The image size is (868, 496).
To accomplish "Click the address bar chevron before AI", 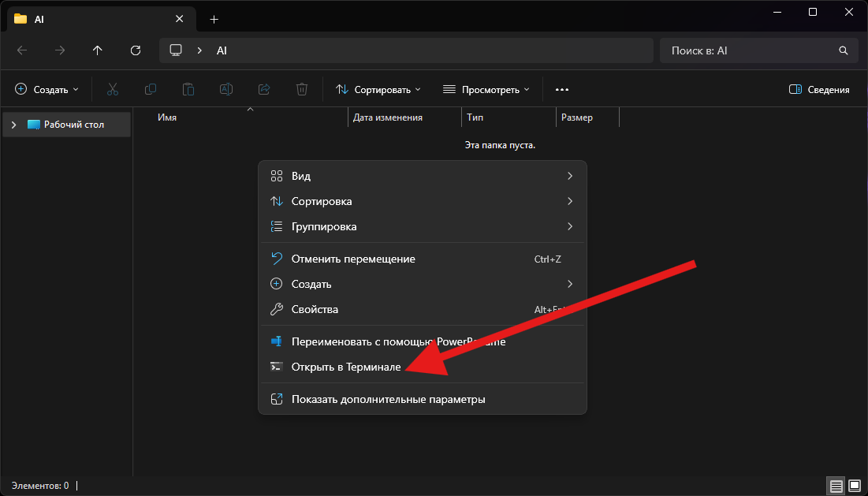I will (199, 50).
